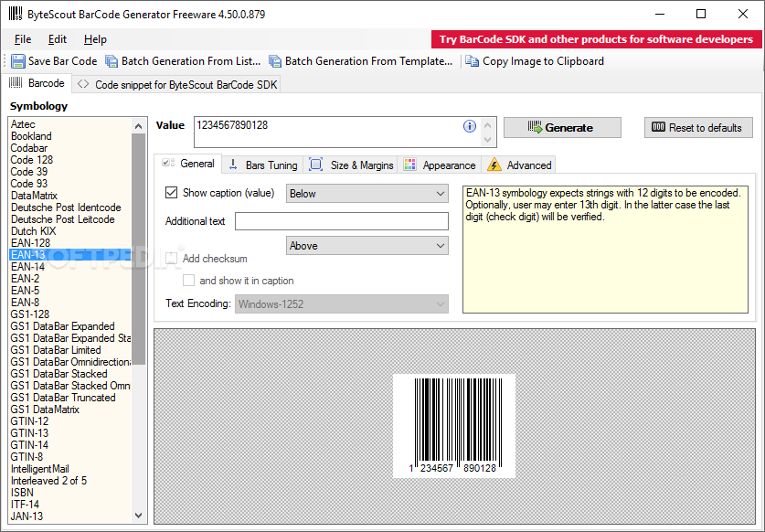The width and height of the screenshot is (765, 532).
Task: Click the Size & Margins tab icon
Action: (x=315, y=165)
